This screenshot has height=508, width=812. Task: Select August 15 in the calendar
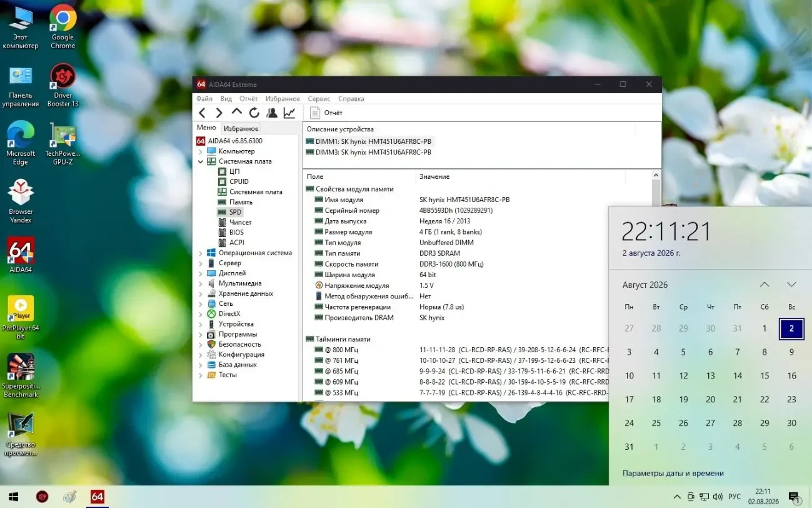764,376
